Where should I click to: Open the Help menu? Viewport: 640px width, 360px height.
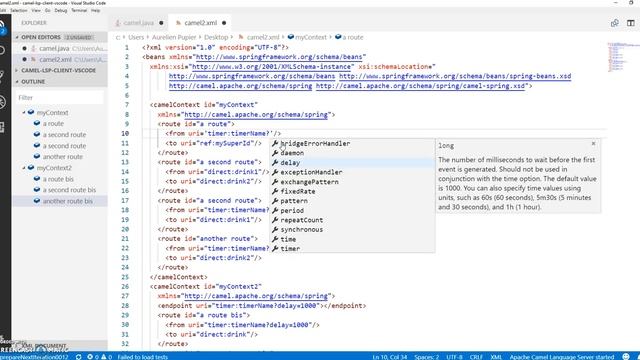click(96, 10)
